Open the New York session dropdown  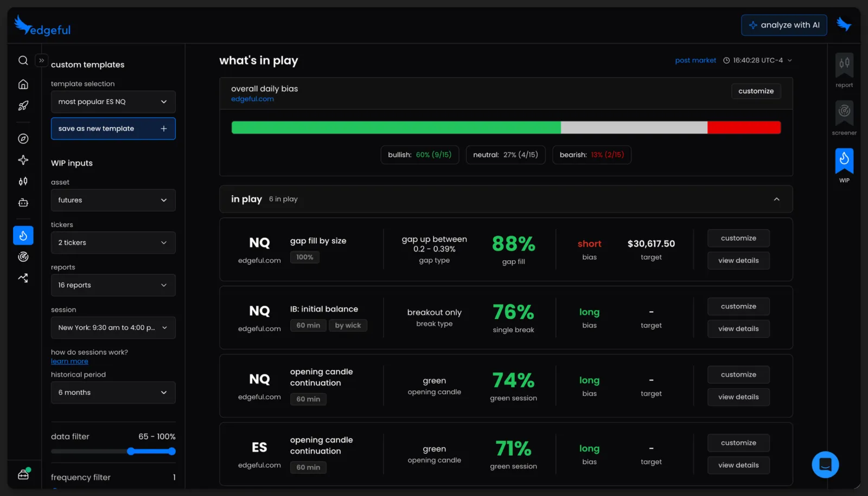[113, 327]
